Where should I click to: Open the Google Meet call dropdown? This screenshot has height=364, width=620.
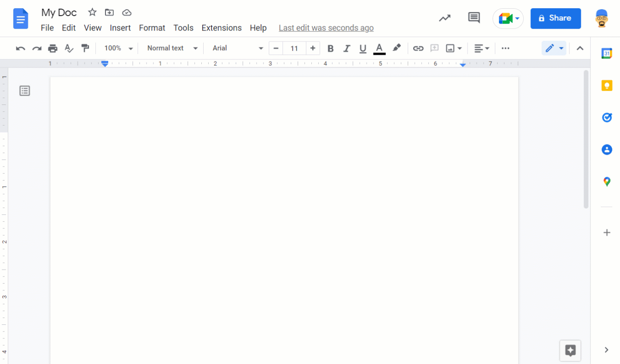[x=508, y=18]
